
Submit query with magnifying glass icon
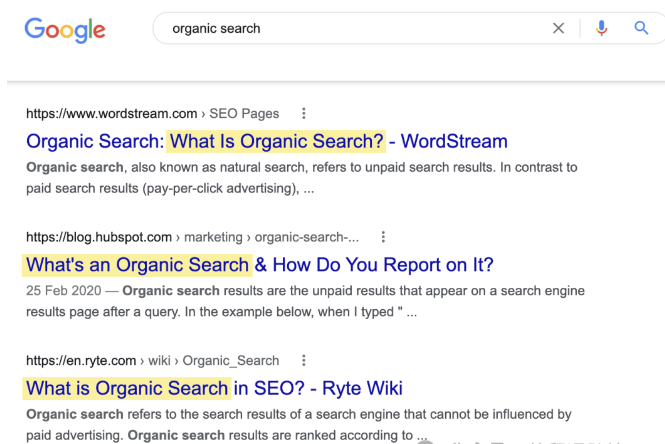[641, 28]
